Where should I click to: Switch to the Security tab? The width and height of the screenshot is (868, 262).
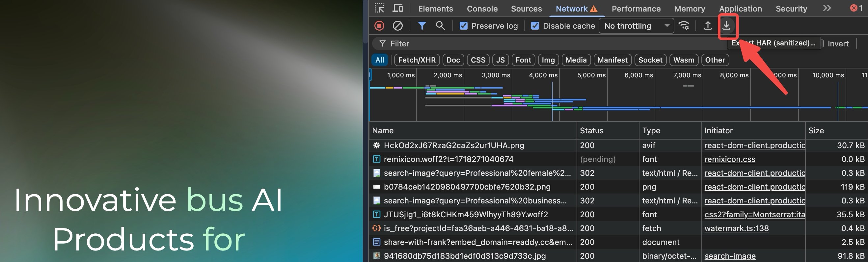pos(792,9)
